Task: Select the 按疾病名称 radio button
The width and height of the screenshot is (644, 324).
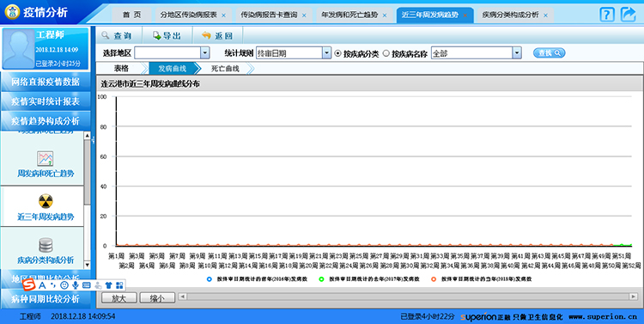Action: point(386,53)
